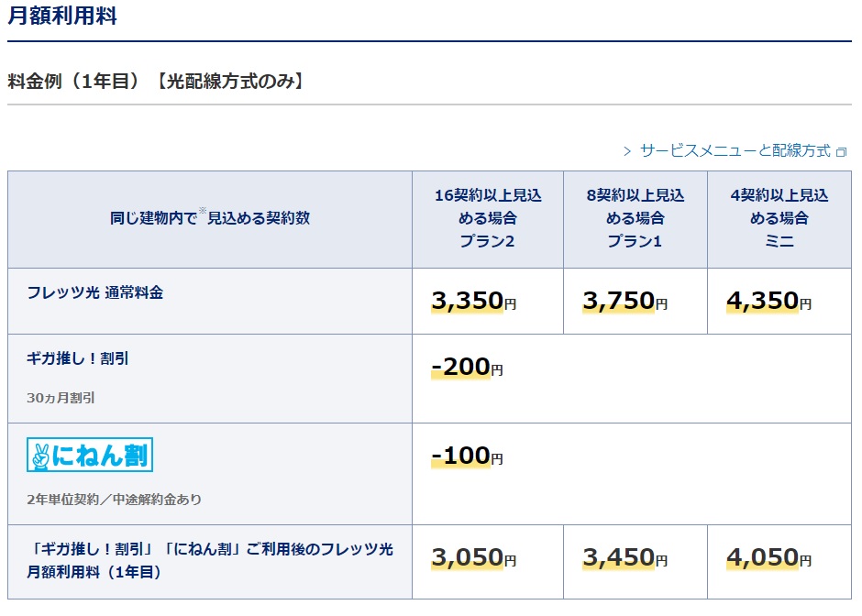The width and height of the screenshot is (862, 616).
Task: Click the フレッツ光 通常料金 row label
Action: coord(95,292)
